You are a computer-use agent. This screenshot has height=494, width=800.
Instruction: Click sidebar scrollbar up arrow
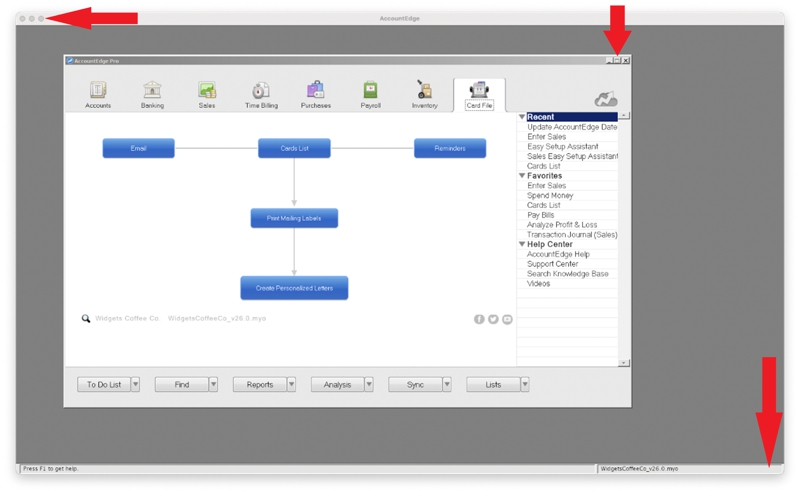[x=624, y=116]
